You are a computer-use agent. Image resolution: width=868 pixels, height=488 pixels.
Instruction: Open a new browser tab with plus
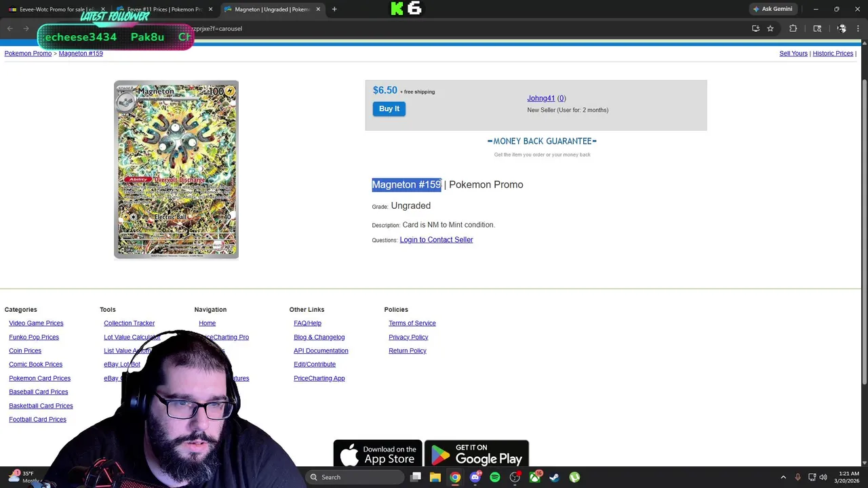pyautogui.click(x=334, y=9)
